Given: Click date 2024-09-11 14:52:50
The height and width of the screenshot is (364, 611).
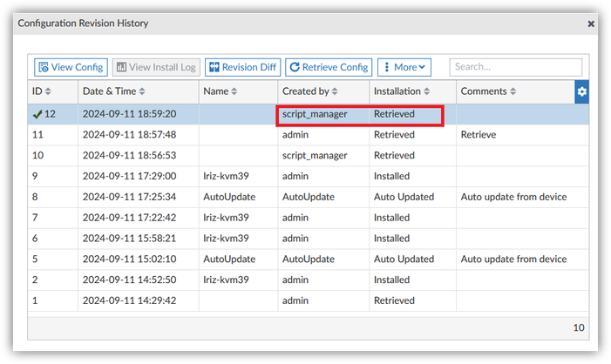Looking at the screenshot, I should pyautogui.click(x=129, y=280).
